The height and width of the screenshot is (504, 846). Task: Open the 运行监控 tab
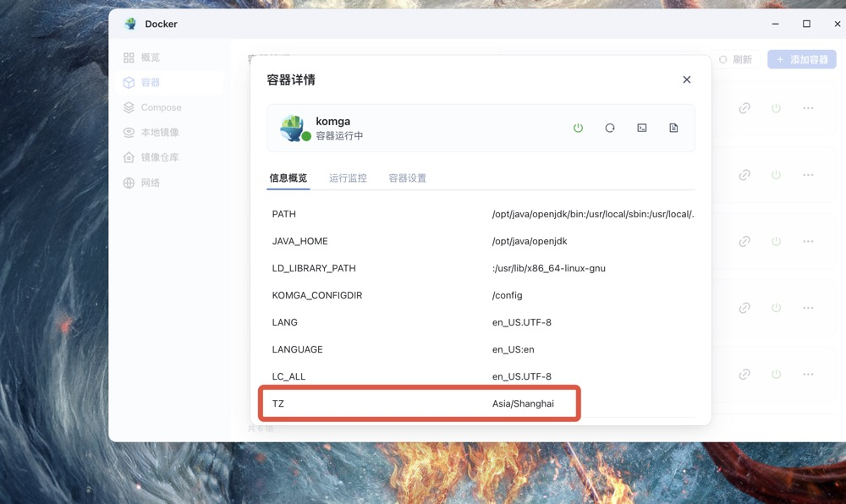coord(348,178)
